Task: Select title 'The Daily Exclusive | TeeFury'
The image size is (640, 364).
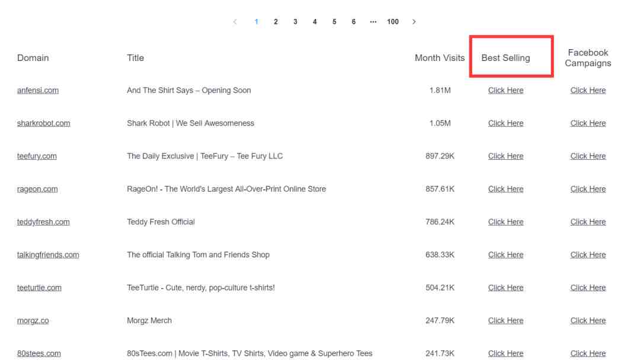Action: pyautogui.click(x=205, y=156)
